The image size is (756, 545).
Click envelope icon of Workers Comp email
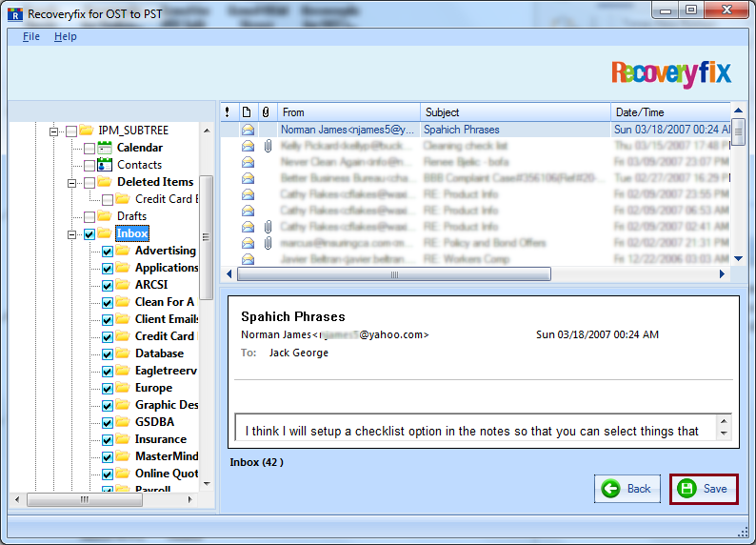249,259
